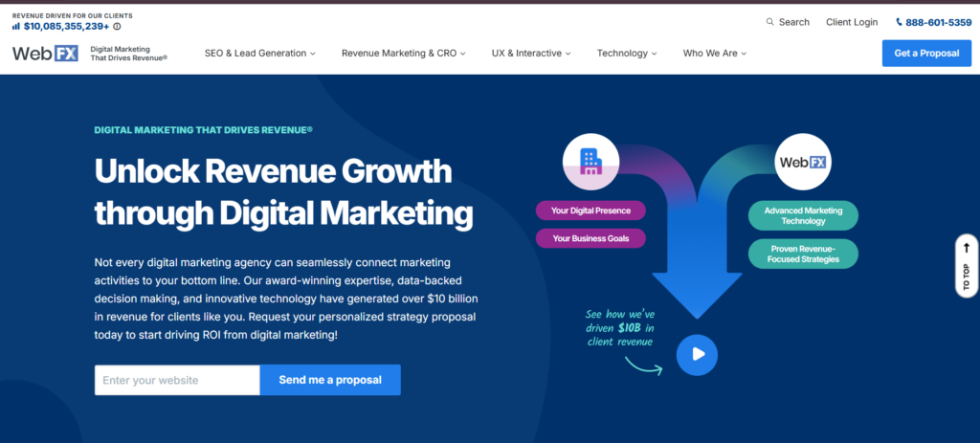Expand the Technology menu

(x=627, y=54)
